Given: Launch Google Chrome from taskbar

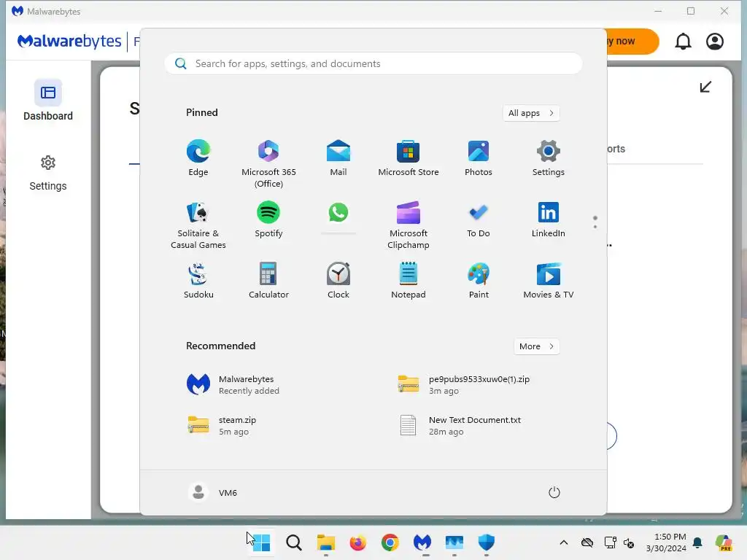Looking at the screenshot, I should tap(390, 542).
